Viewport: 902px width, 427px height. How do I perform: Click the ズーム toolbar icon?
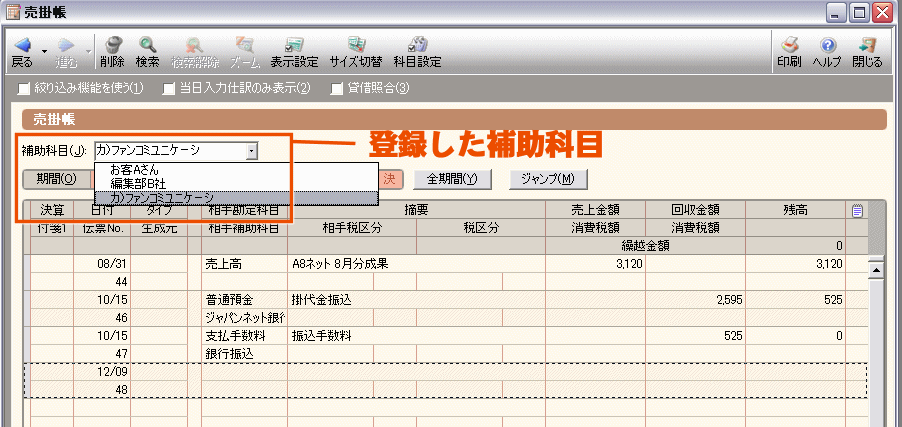pos(246,45)
